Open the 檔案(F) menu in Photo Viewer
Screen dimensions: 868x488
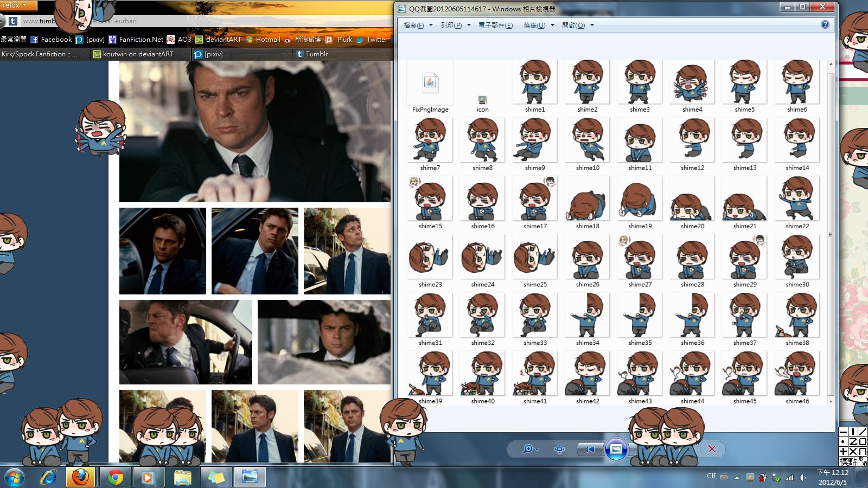point(414,25)
